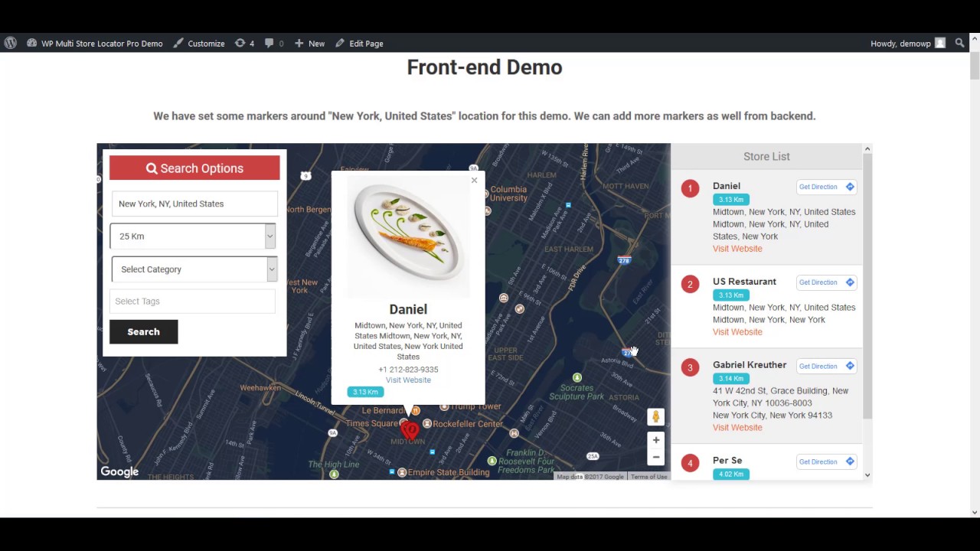Viewport: 980px width, 551px height.
Task: Click the 3.13 Km badge in popup
Action: tap(365, 392)
